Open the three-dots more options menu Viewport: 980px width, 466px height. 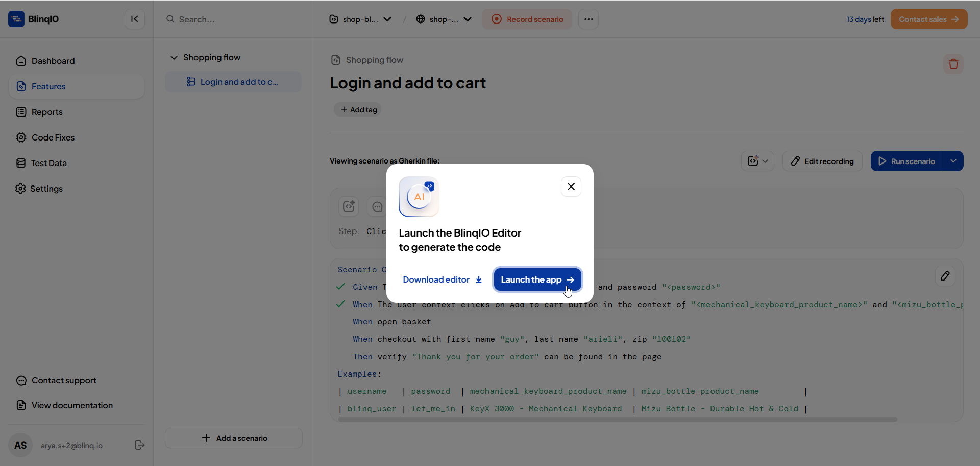coord(589,19)
